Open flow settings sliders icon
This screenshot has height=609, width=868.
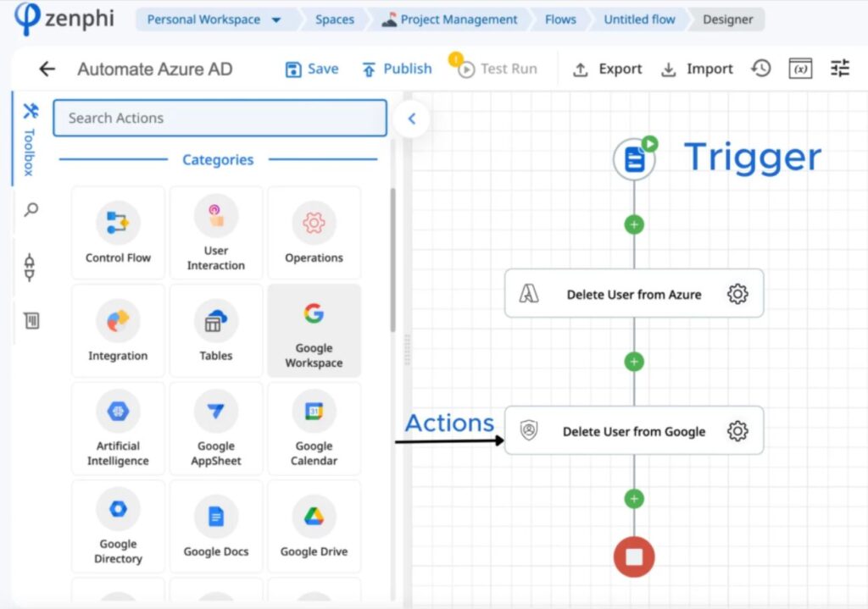point(840,69)
